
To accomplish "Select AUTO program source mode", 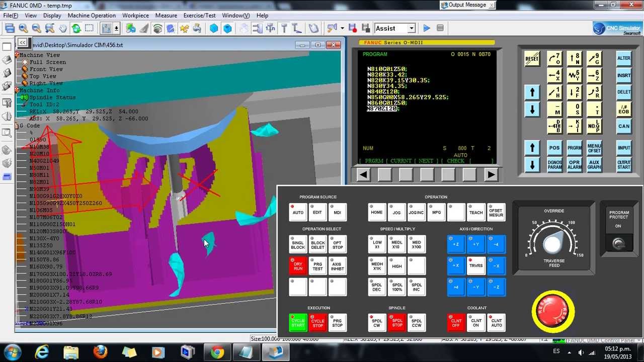I will coord(298,212).
